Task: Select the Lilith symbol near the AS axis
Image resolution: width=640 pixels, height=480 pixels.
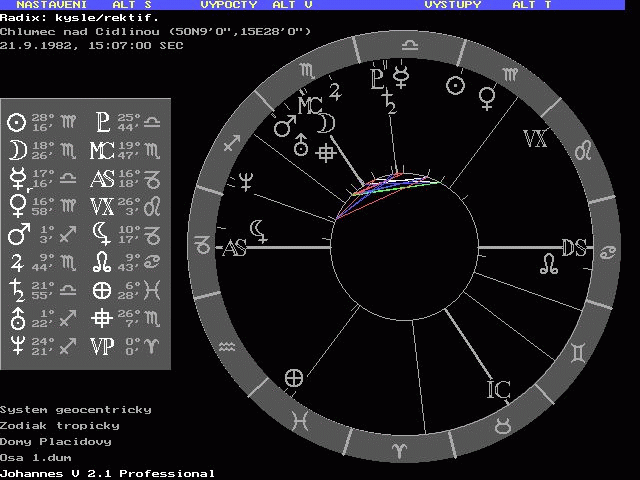Action: pos(260,230)
